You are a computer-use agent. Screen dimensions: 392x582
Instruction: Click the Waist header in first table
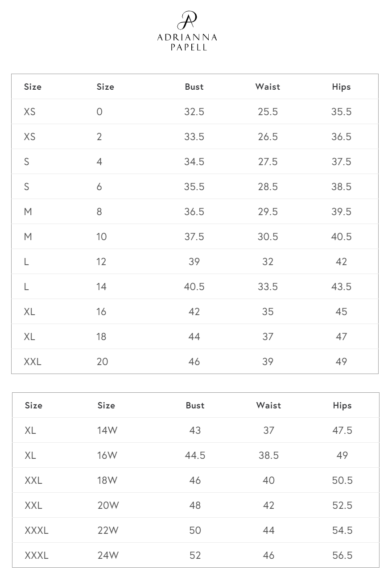268,87
